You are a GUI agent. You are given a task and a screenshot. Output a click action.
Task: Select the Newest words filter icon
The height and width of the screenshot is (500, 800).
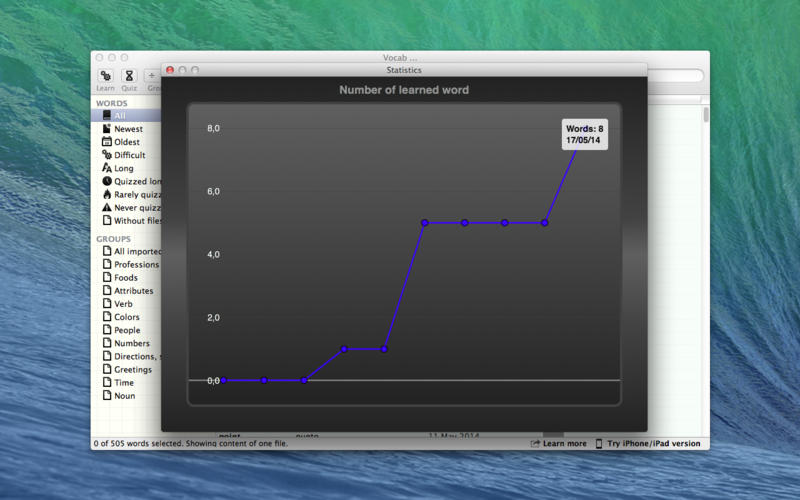pyautogui.click(x=107, y=129)
